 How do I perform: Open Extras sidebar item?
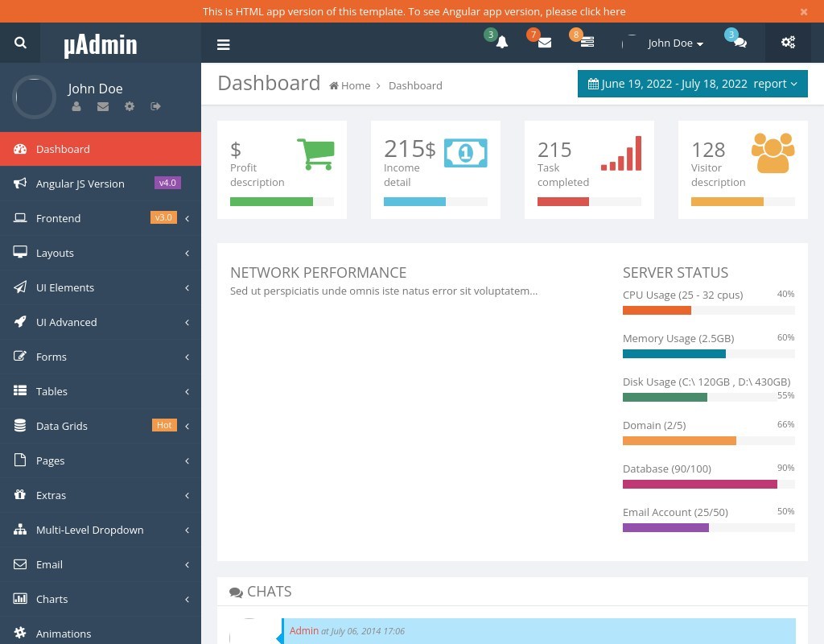[101, 495]
